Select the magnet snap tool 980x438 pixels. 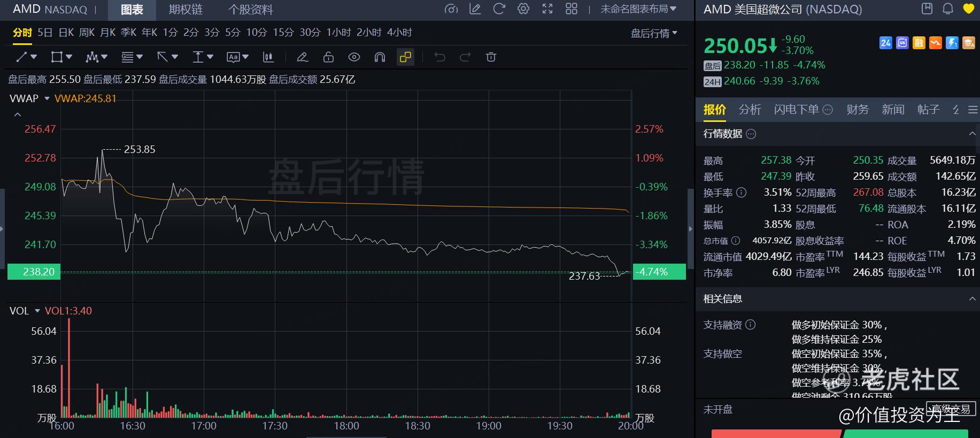(x=380, y=57)
